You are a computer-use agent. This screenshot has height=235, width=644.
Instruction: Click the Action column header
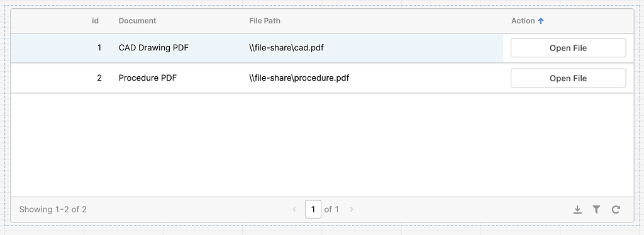pos(523,21)
